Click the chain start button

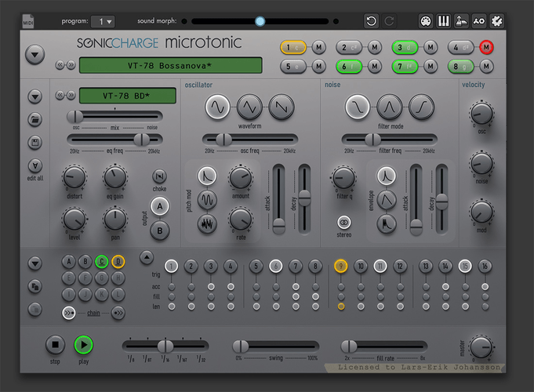[x=69, y=313]
